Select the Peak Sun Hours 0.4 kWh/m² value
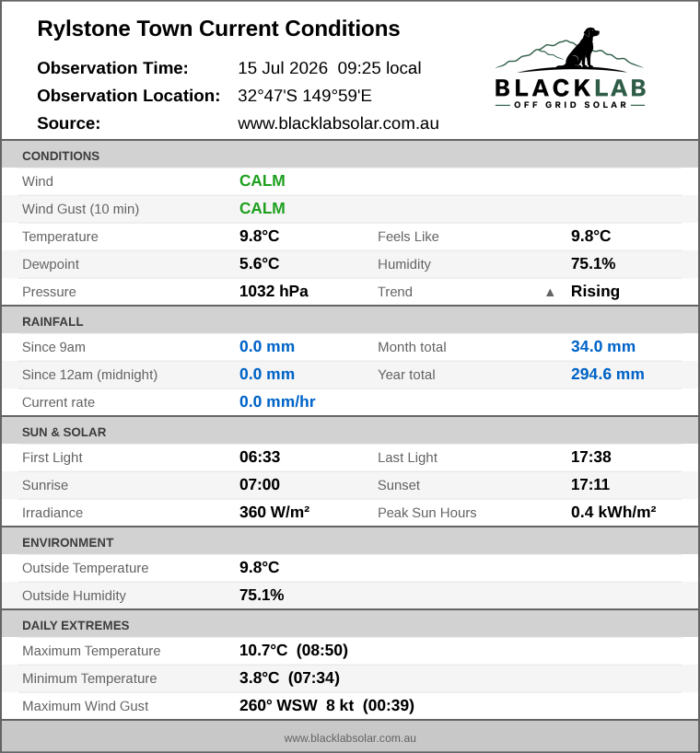 pyautogui.click(x=613, y=512)
